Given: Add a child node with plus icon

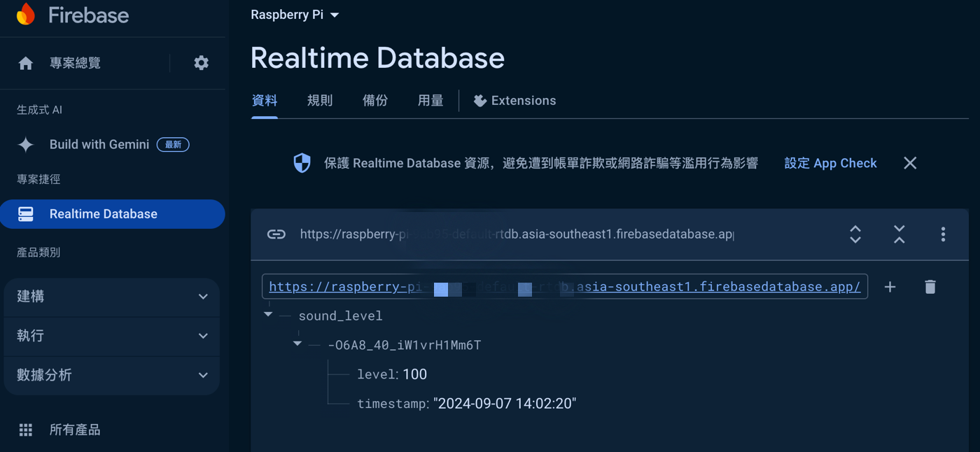Looking at the screenshot, I should pyautogui.click(x=890, y=287).
